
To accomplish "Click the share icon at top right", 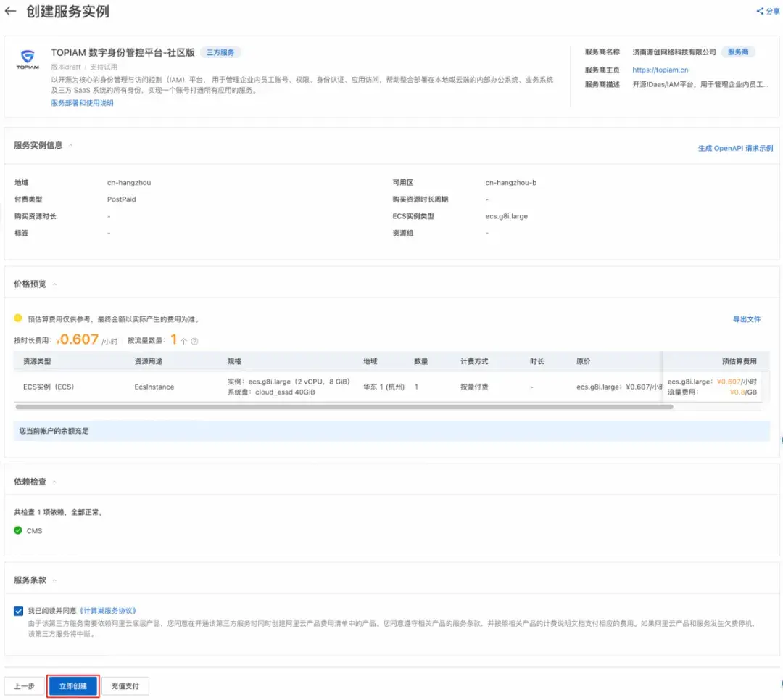I will coord(760,11).
